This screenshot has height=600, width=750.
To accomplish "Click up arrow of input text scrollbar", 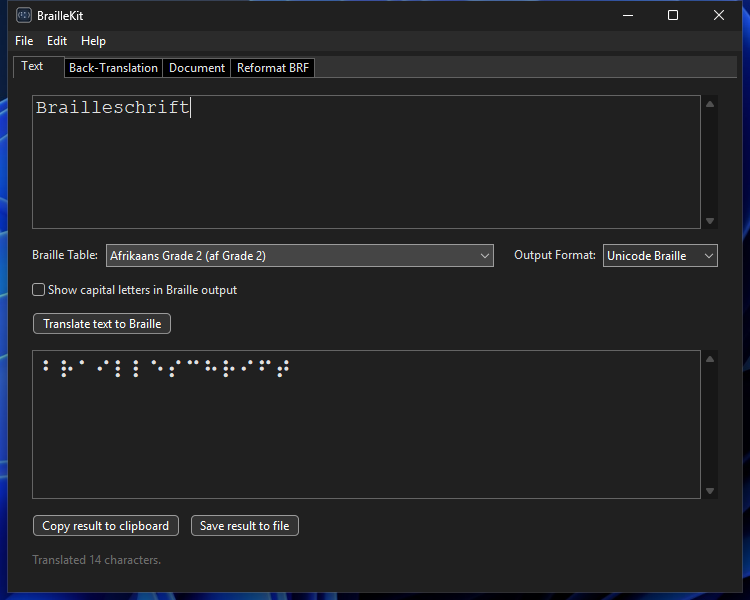I will [x=710, y=104].
